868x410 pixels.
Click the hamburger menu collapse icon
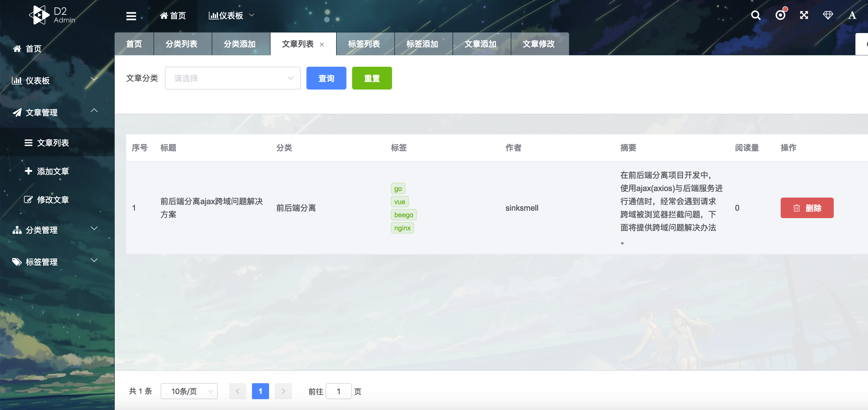[x=131, y=16]
